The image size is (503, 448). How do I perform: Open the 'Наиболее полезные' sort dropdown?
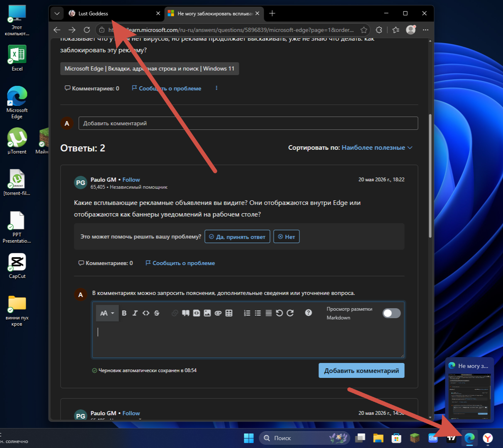pyautogui.click(x=377, y=148)
